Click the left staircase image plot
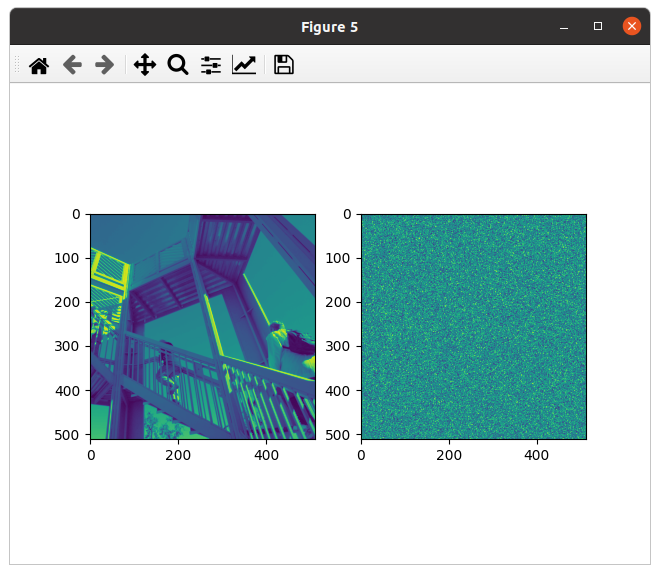This screenshot has height=574, width=660. [203, 326]
